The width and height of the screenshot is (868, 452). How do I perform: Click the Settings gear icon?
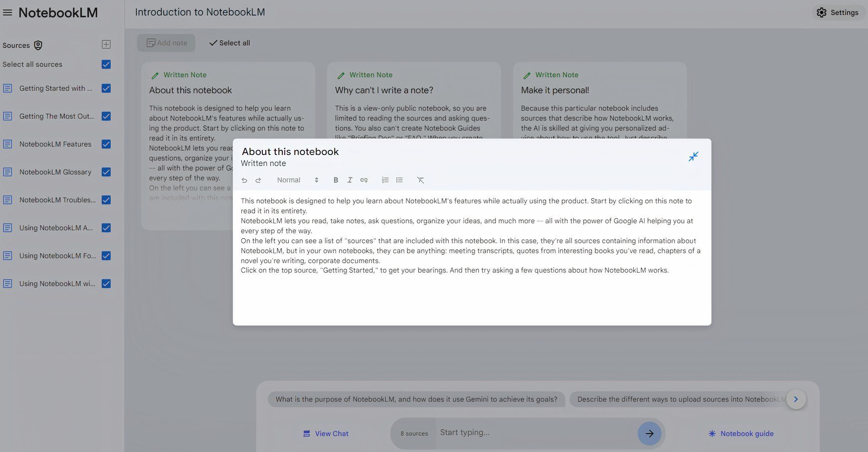(822, 12)
